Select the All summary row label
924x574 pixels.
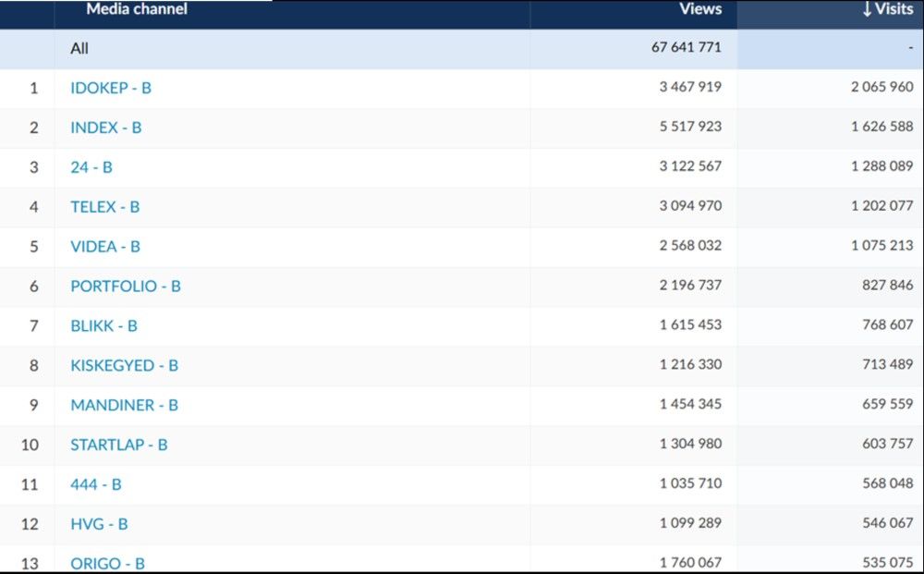click(79, 48)
